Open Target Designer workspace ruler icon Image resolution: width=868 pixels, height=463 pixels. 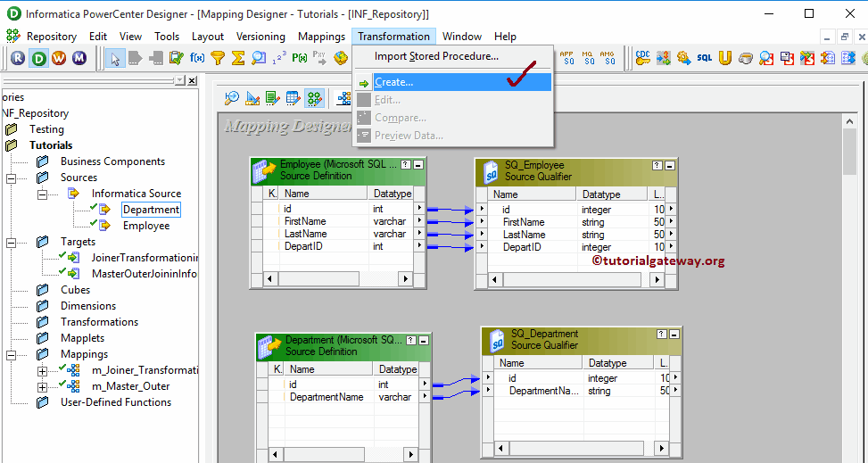[252, 99]
